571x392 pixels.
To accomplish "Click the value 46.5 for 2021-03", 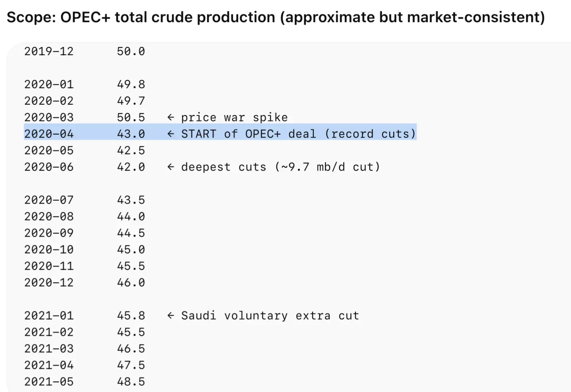I will click(131, 349).
